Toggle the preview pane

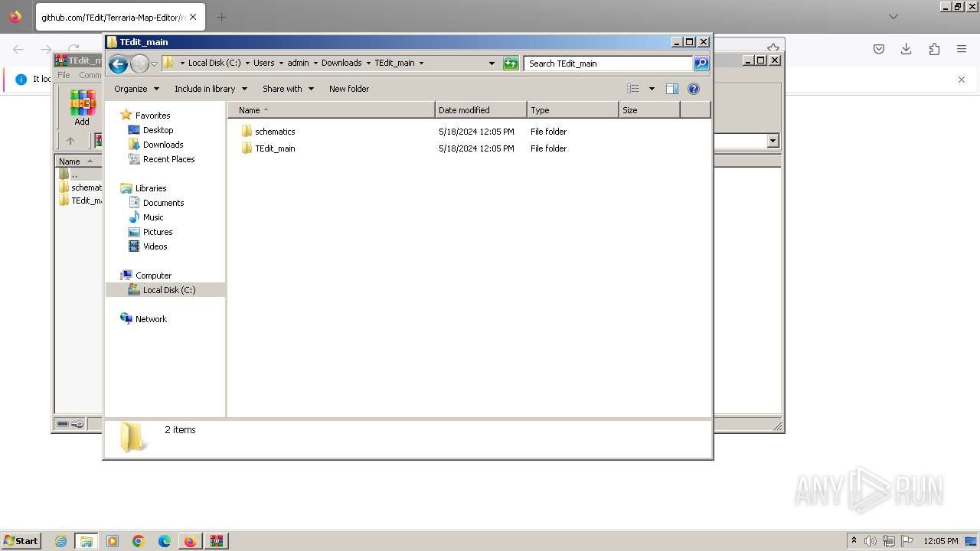point(672,89)
